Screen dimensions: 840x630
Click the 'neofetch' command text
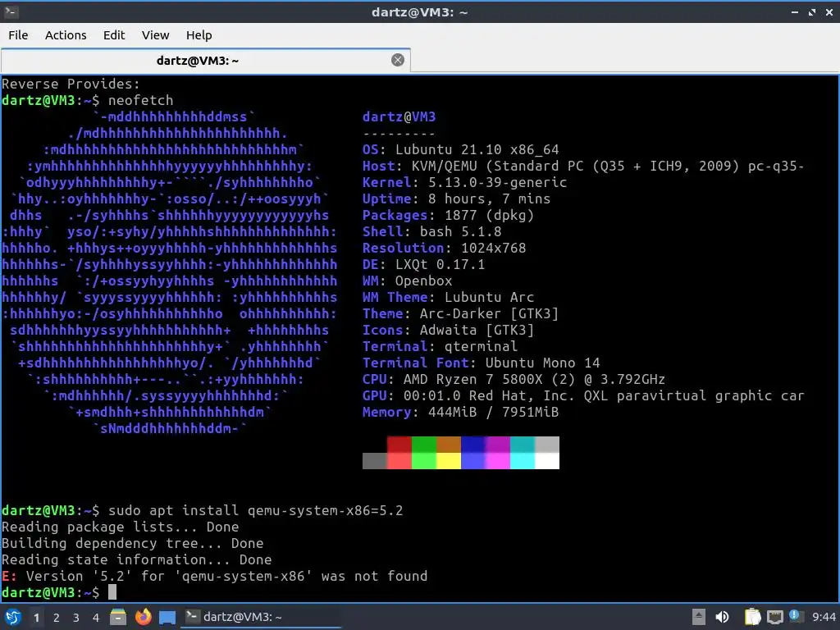tap(140, 100)
